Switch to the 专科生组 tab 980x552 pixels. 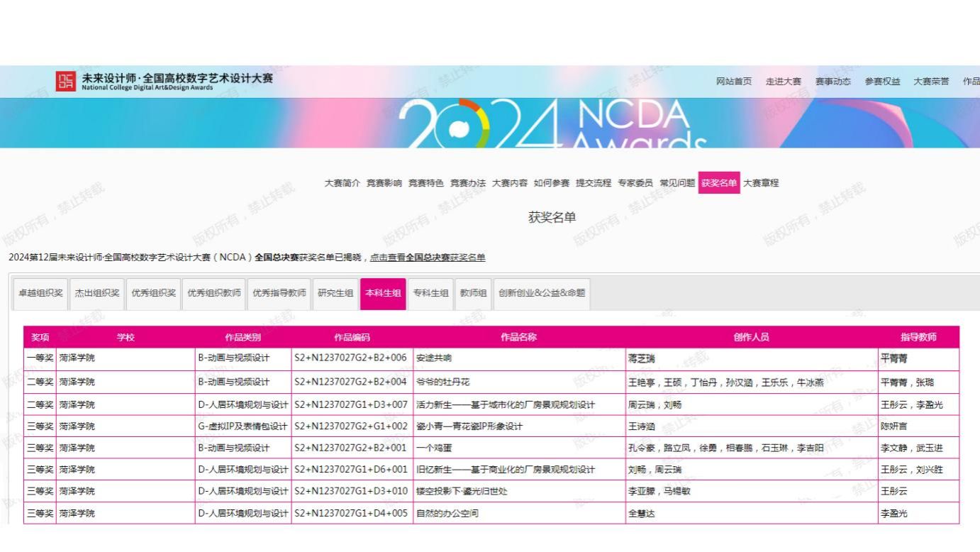coord(431,294)
